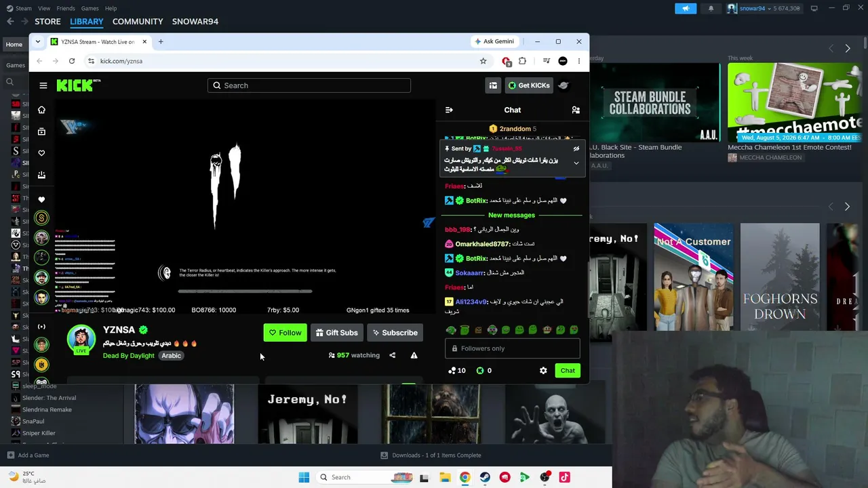The image size is (868, 488).
Task: Open the chat settings gear
Action: click(543, 371)
